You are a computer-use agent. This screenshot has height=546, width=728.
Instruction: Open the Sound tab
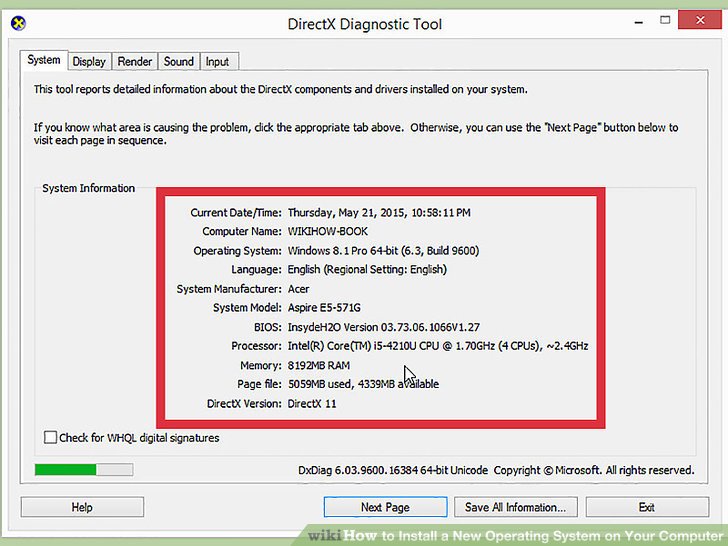[x=179, y=61]
